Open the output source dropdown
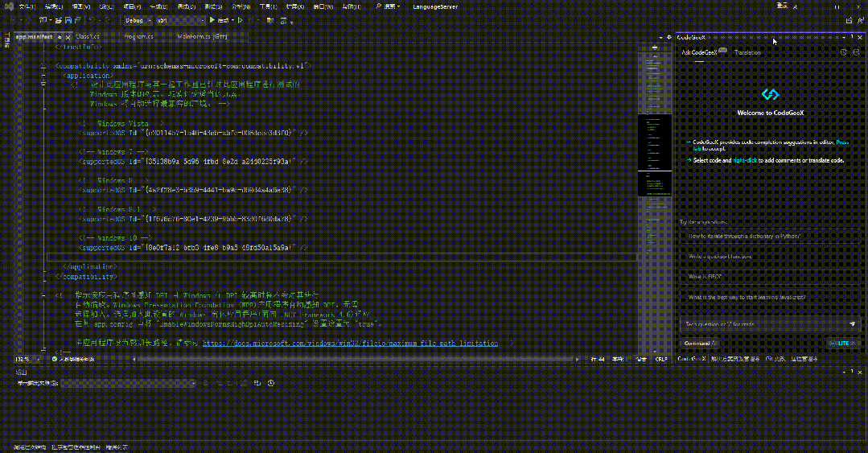868x453 pixels. pyautogui.click(x=129, y=383)
